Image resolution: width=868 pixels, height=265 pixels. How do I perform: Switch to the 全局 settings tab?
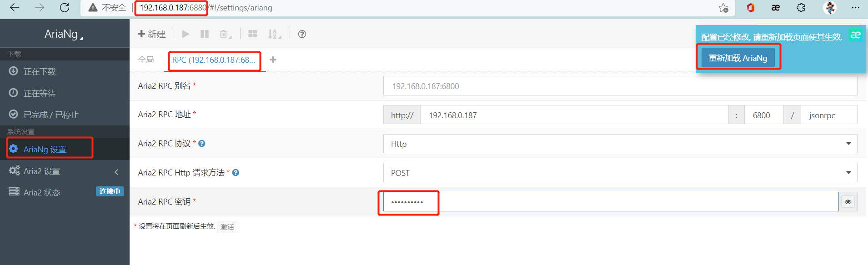pos(146,60)
